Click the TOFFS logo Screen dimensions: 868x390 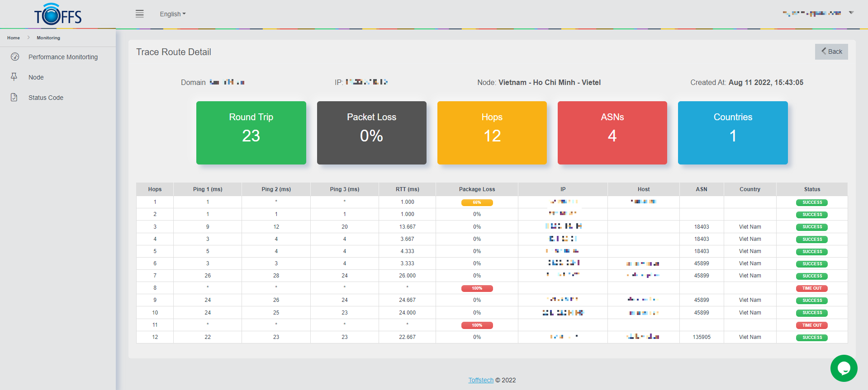tap(58, 14)
